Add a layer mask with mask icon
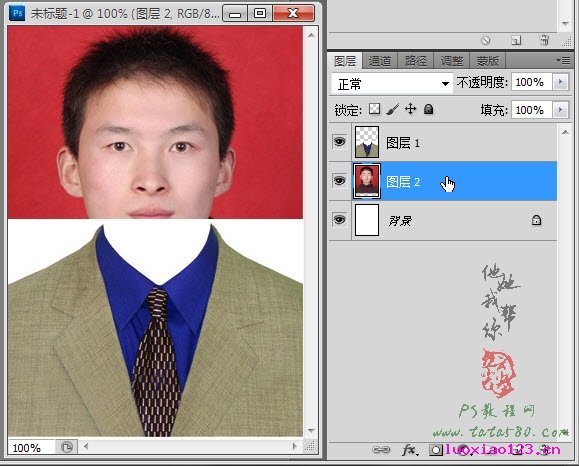 [436, 450]
